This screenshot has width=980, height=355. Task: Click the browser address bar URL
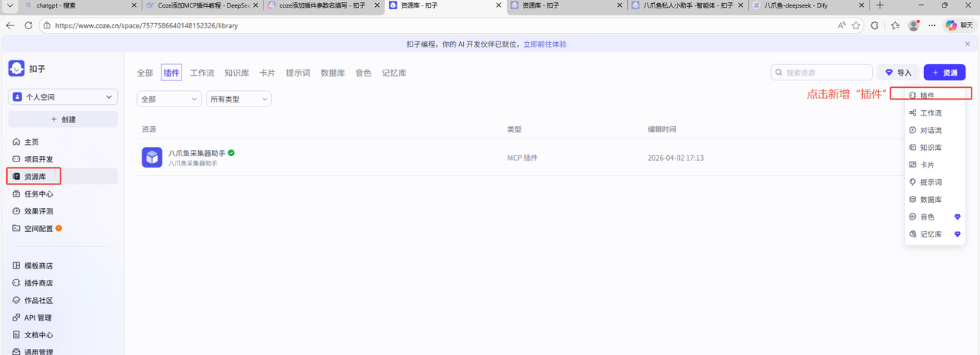pyautogui.click(x=145, y=25)
